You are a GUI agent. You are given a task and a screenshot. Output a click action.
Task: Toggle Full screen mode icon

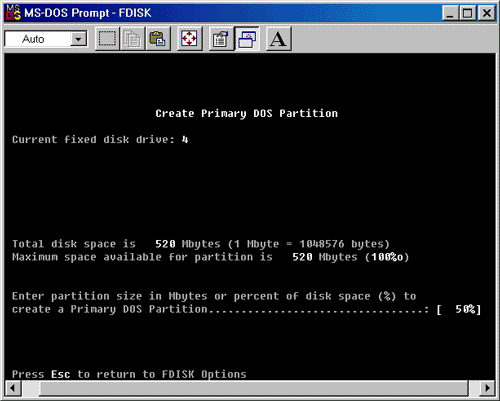coord(189,39)
